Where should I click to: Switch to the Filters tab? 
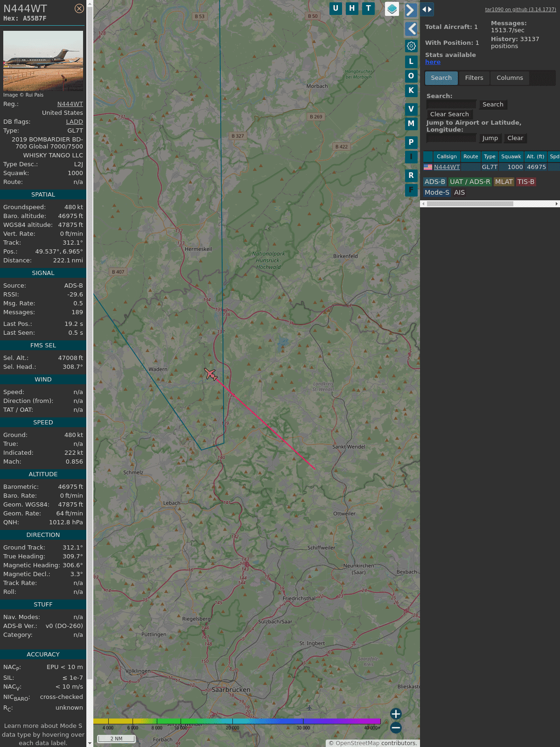coord(474,78)
